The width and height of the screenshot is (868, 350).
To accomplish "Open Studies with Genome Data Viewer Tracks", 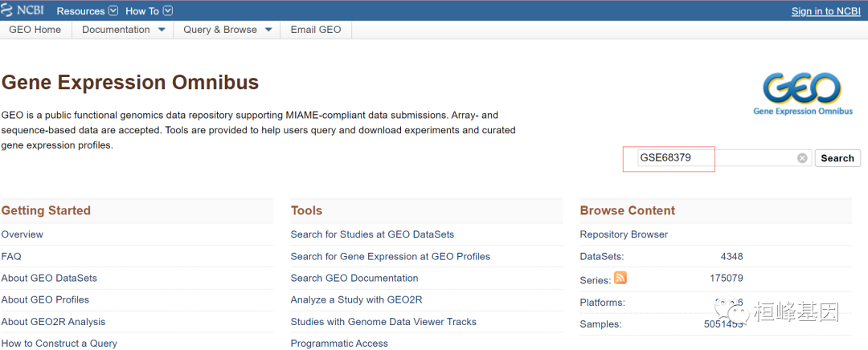I will click(x=383, y=322).
